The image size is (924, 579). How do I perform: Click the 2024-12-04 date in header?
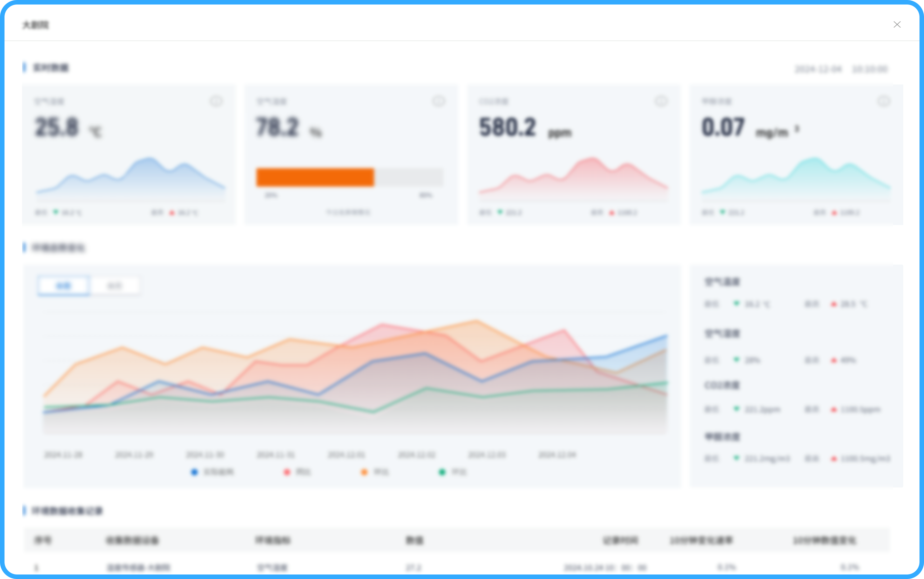click(818, 69)
